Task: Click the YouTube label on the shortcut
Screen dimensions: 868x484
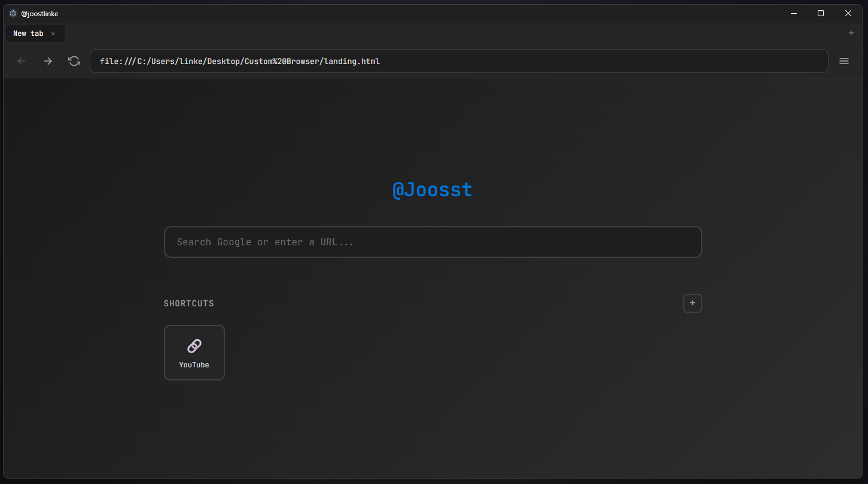Action: point(194,364)
